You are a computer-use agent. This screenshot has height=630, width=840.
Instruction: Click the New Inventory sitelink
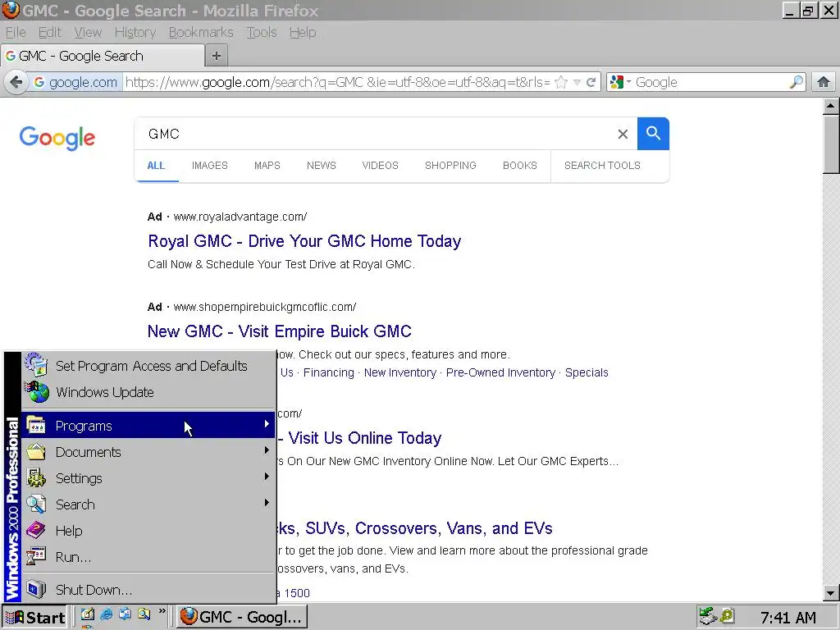pos(400,372)
